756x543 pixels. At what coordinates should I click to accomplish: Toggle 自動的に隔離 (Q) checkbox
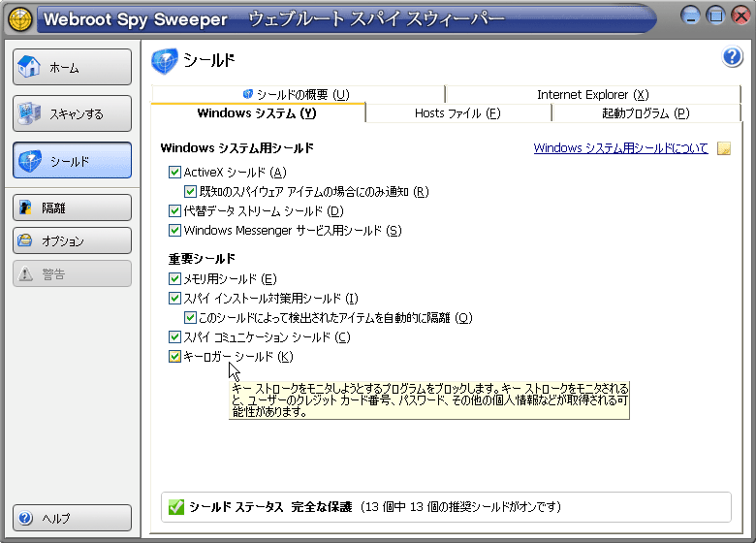point(190,317)
